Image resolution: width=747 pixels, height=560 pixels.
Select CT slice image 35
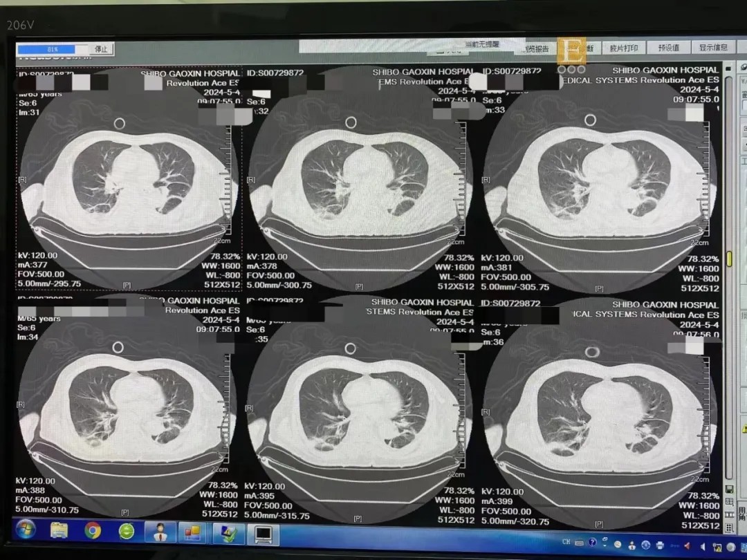[x=358, y=408]
